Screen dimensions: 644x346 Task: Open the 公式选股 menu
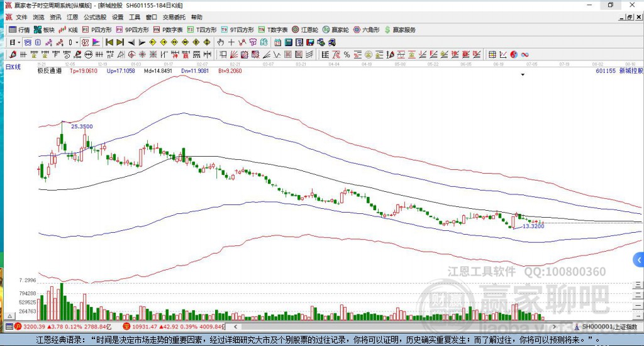click(x=95, y=17)
